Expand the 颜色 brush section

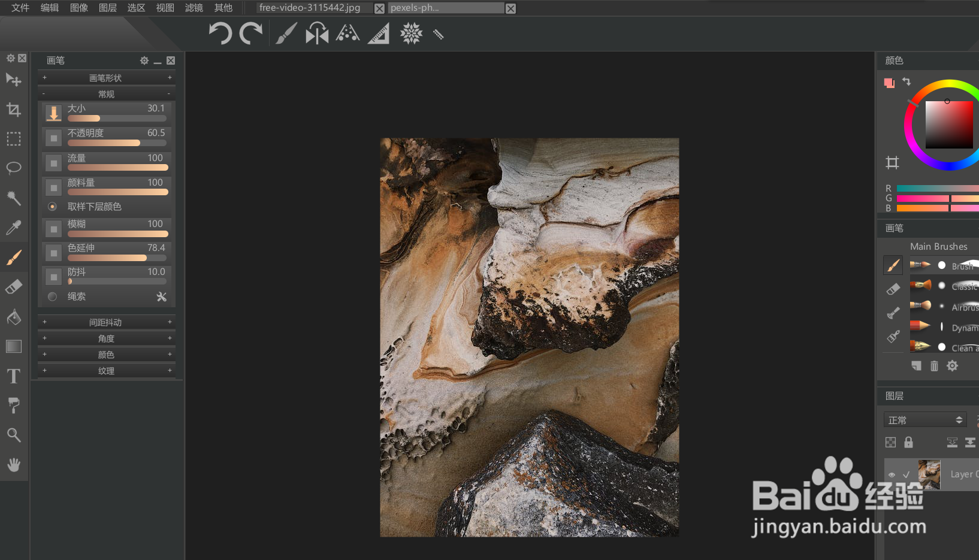(107, 355)
